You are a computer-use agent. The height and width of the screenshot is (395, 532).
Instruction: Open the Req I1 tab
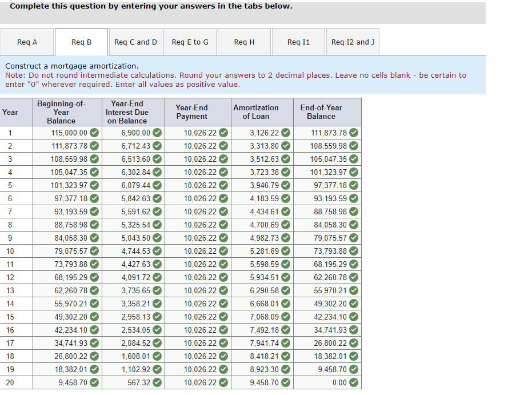tap(298, 41)
